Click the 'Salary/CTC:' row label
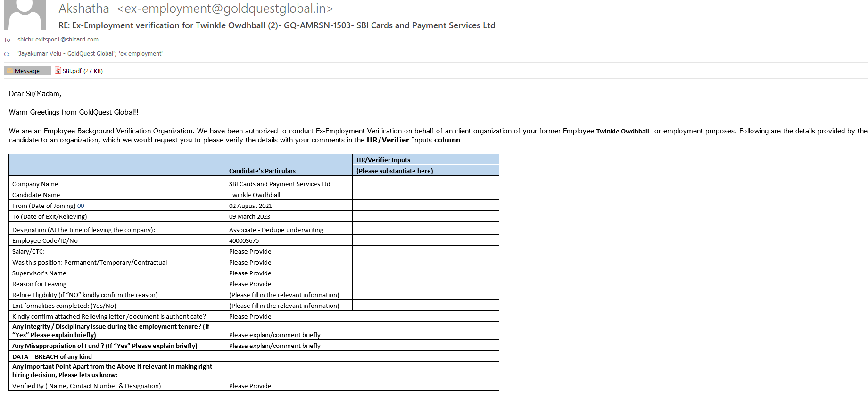Viewport: 868px width, 397px height. [x=28, y=251]
